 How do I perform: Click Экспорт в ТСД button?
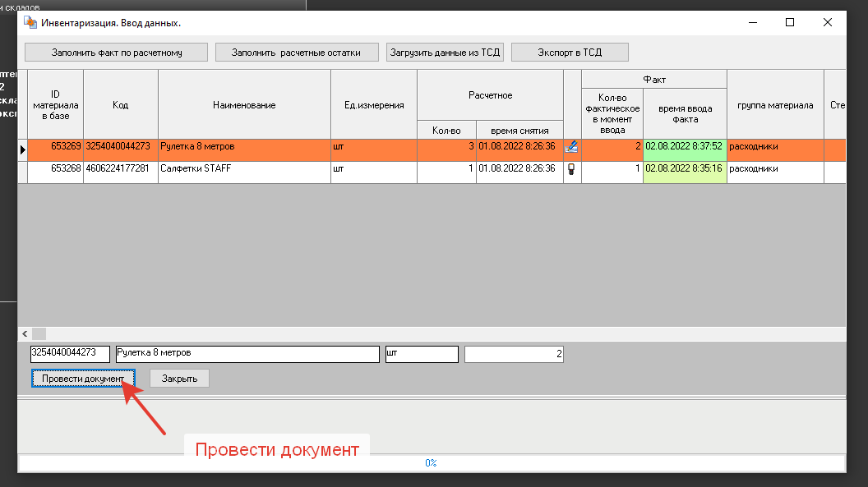tap(570, 53)
